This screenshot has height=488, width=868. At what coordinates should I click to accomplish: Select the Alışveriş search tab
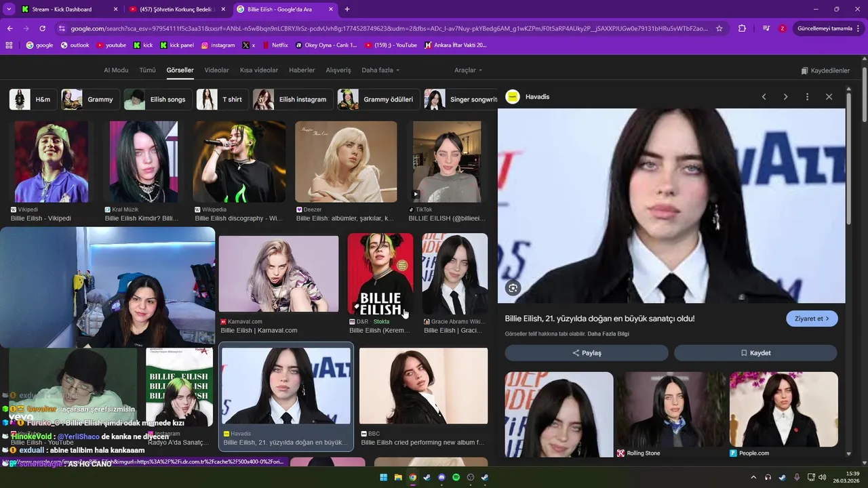coord(338,70)
